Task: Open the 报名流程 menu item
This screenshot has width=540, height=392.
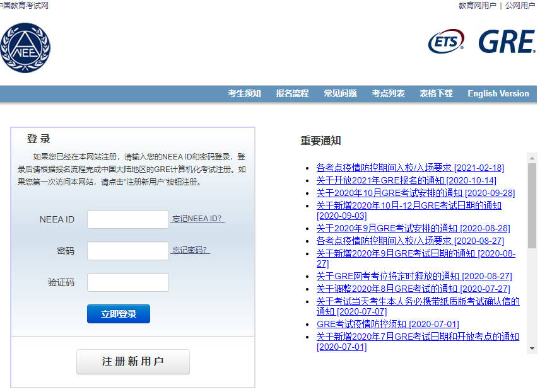Action: coord(292,93)
